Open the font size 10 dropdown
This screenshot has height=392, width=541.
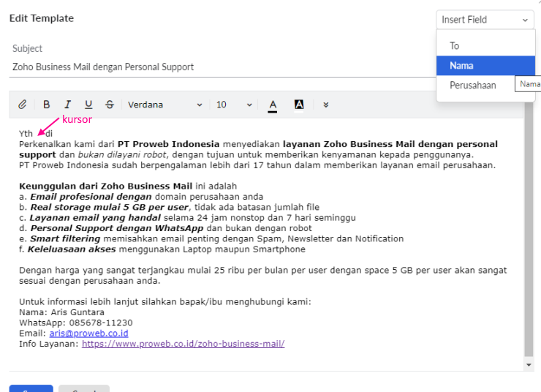pyautogui.click(x=234, y=105)
